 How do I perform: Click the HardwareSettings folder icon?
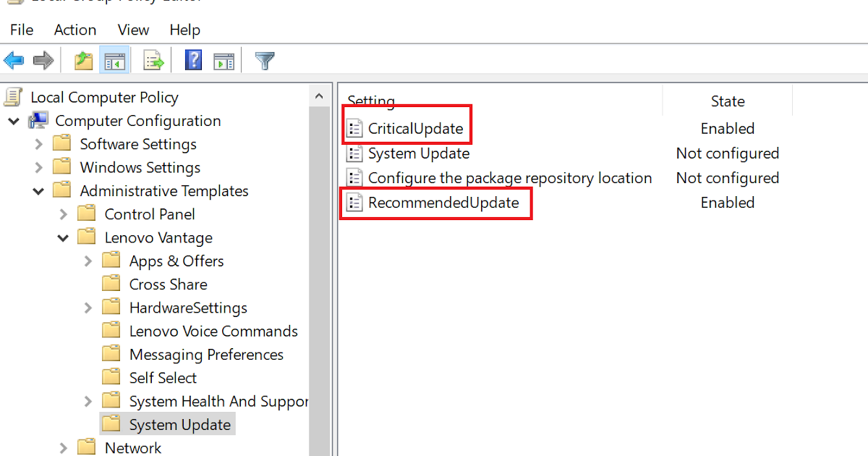point(111,307)
